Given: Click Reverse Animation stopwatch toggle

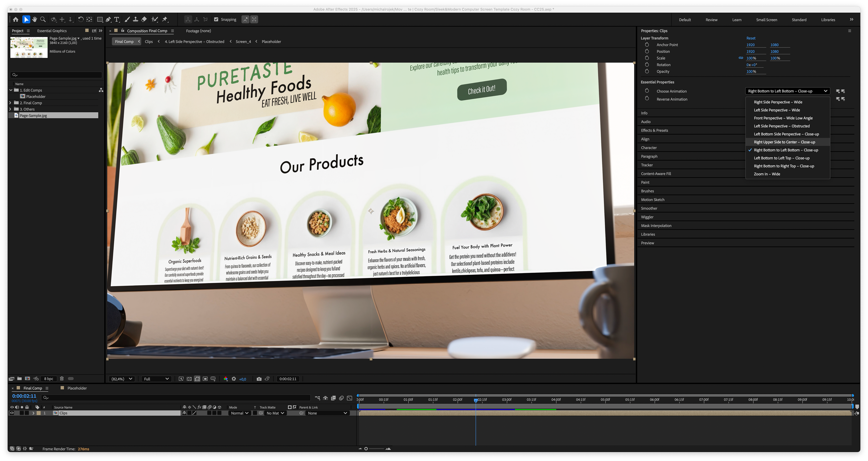Looking at the screenshot, I should click(x=647, y=99).
